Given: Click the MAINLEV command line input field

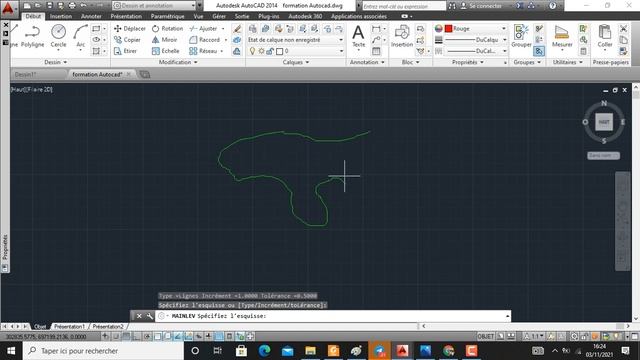Looking at the screenshot, I should pos(333,316).
